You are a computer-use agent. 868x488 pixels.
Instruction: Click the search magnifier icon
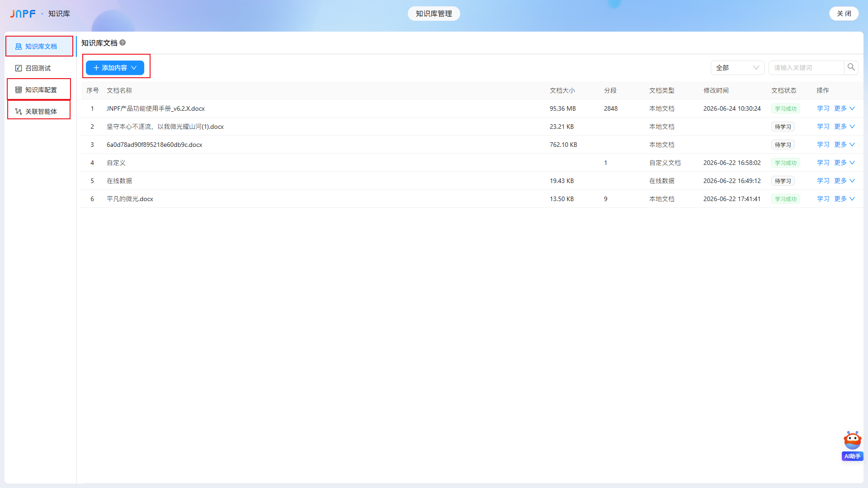851,67
